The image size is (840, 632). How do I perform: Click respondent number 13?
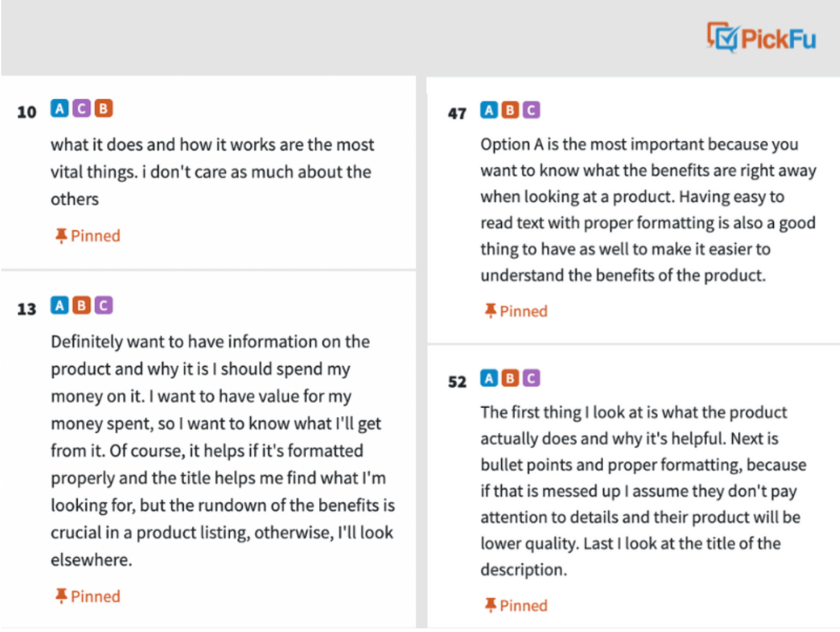coord(26,309)
